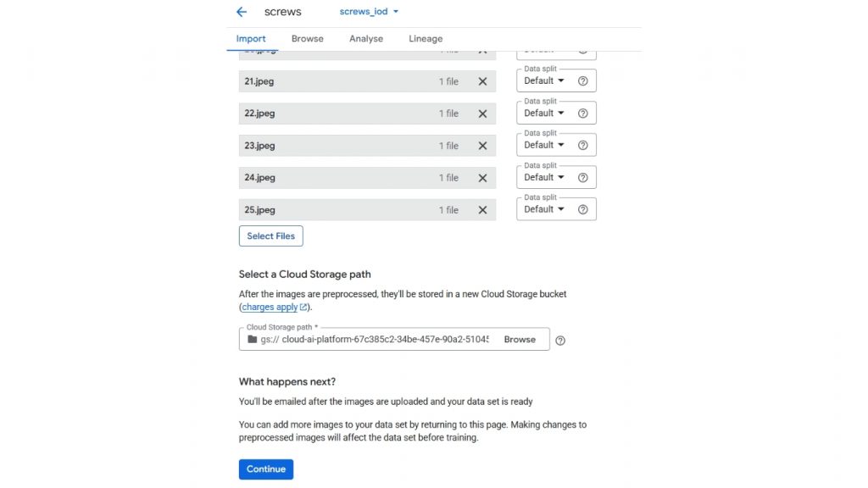The height and width of the screenshot is (488, 868).
Task: Show data split help for 23.jpeg
Action: tap(582, 145)
